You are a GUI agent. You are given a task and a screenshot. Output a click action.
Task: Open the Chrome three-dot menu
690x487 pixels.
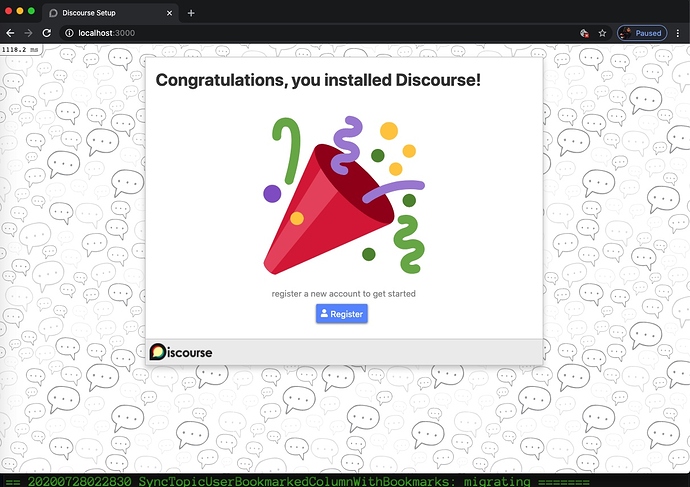(x=678, y=33)
